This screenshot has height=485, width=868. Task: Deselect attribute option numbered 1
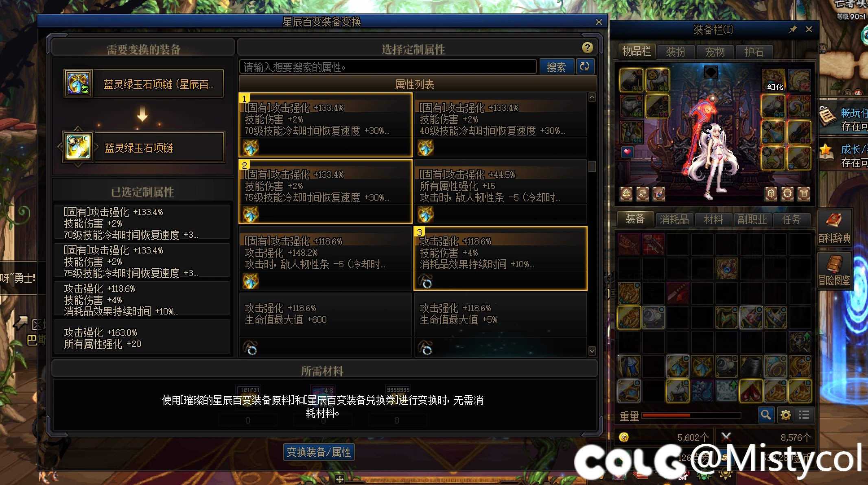[x=326, y=125]
